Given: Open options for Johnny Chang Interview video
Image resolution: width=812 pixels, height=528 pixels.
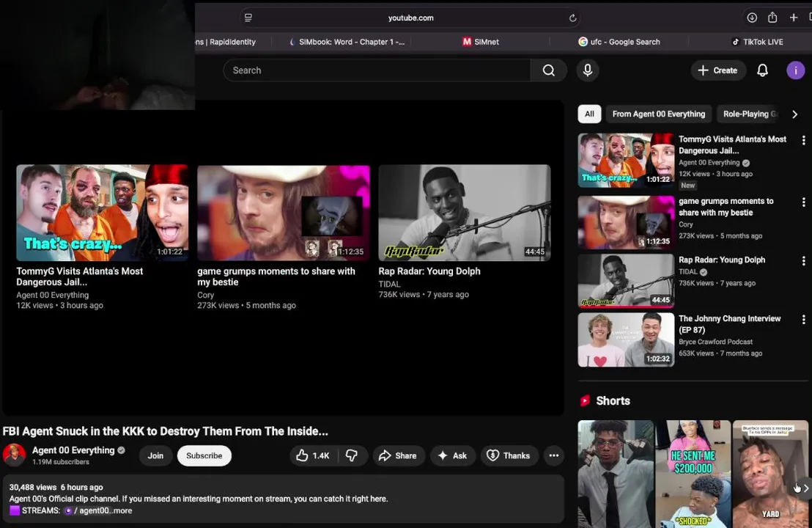Looking at the screenshot, I should [803, 320].
